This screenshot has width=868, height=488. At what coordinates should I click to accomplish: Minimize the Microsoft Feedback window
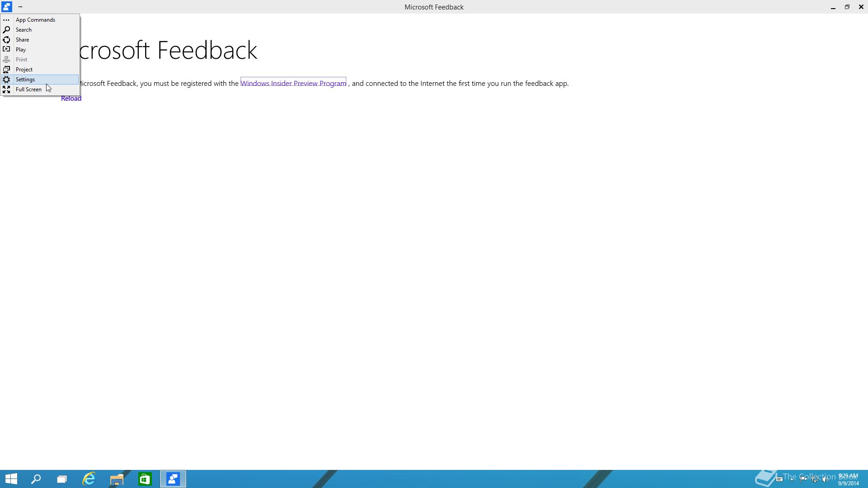pos(833,7)
